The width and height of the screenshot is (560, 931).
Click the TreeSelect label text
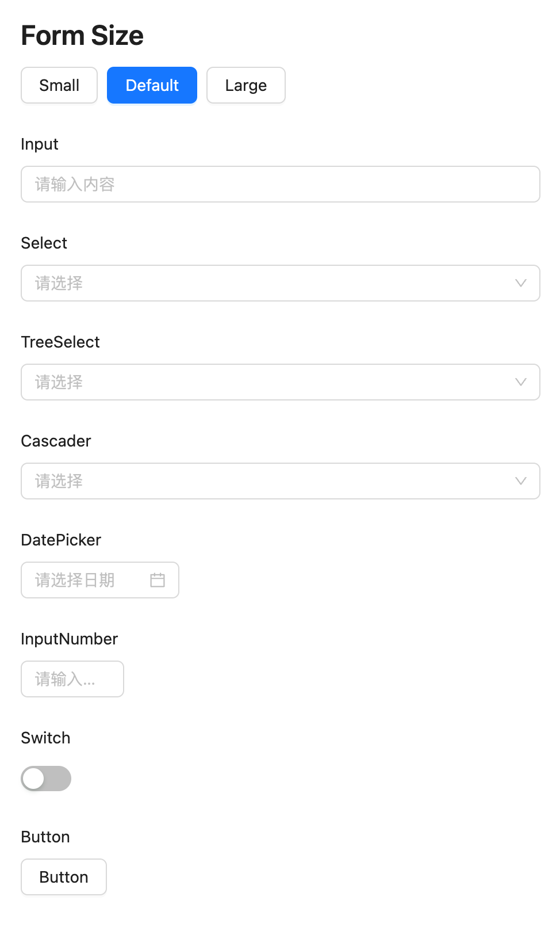60,342
